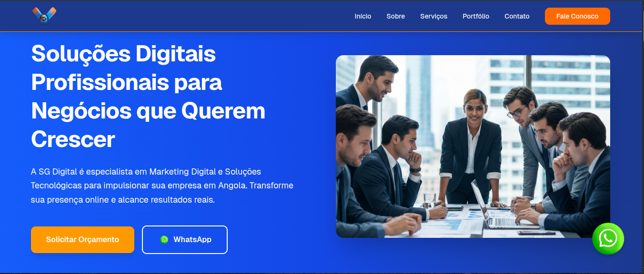Click the standing woman in the photo
Screen dimensions: 644x274
[470, 147]
